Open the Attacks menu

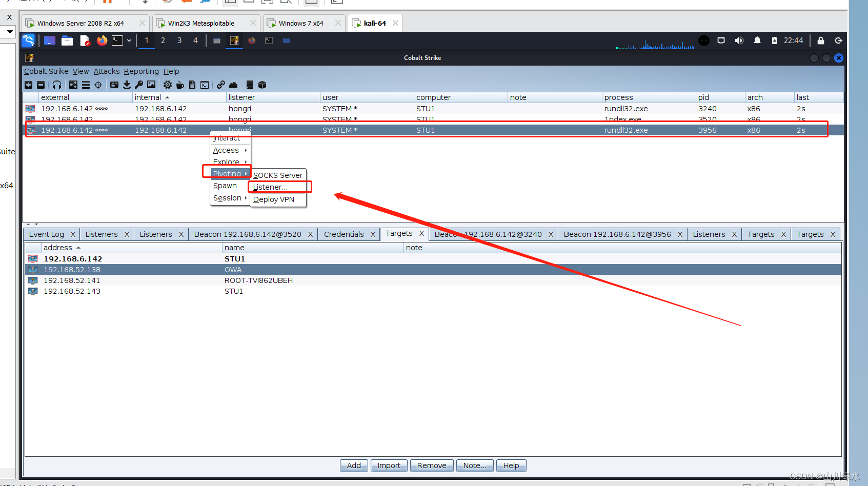click(107, 71)
